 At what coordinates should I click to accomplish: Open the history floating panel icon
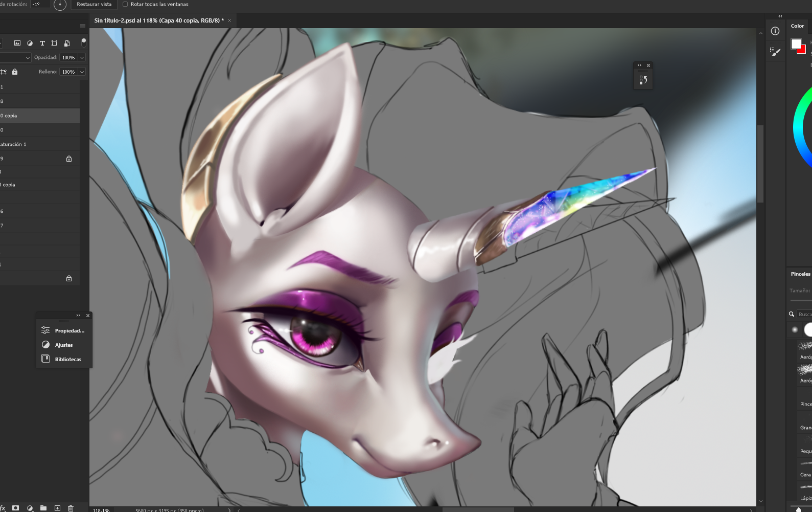(x=643, y=80)
